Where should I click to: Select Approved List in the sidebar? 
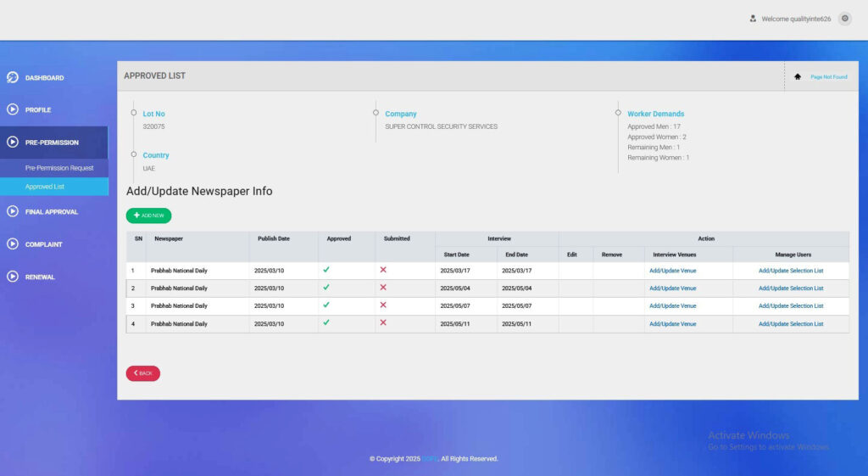45,187
